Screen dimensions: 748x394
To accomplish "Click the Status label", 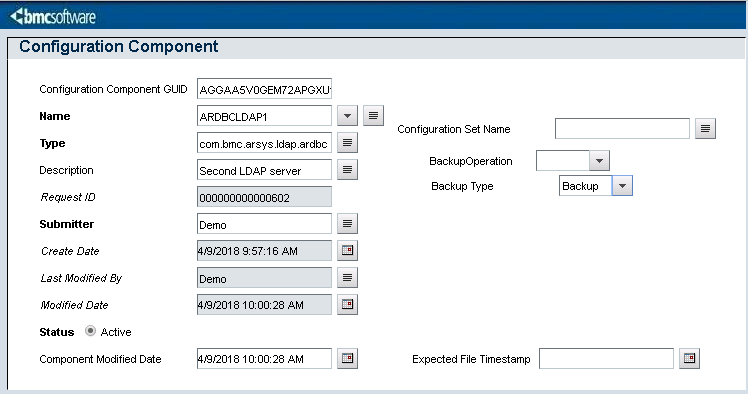I will [57, 332].
